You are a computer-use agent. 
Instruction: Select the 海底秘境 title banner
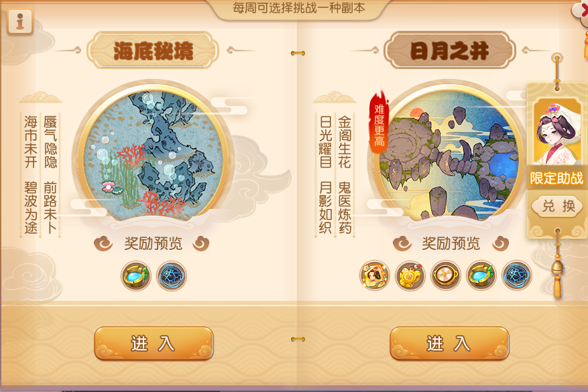click(x=153, y=50)
